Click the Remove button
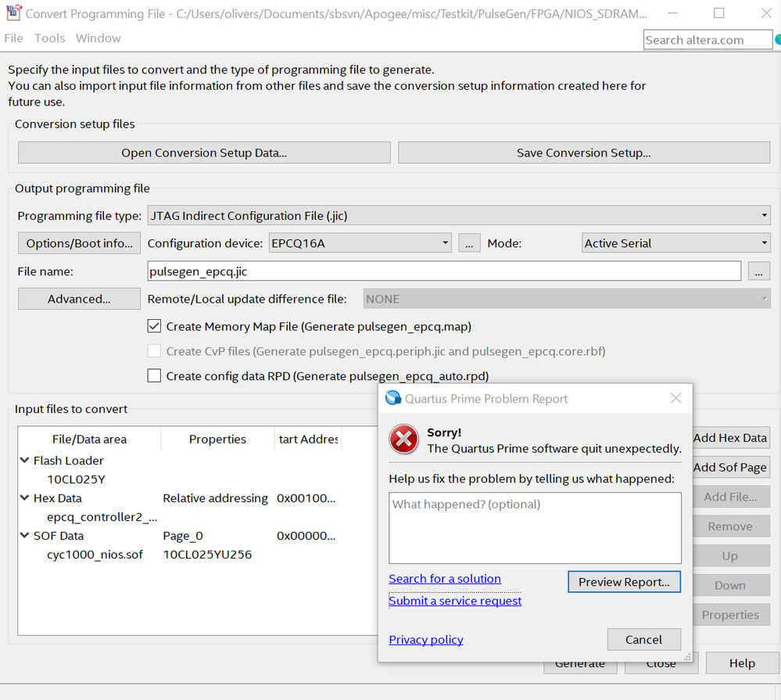 tap(731, 526)
